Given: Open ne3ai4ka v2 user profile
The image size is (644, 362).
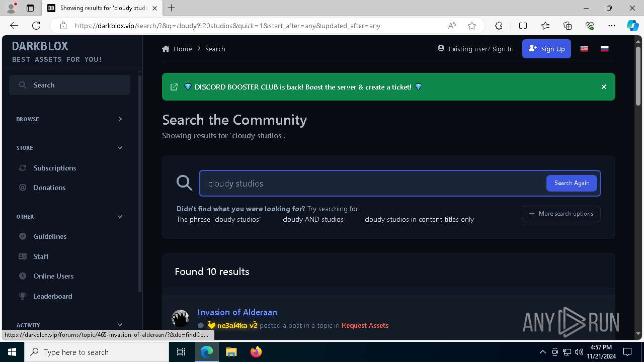Looking at the screenshot, I should [237, 325].
